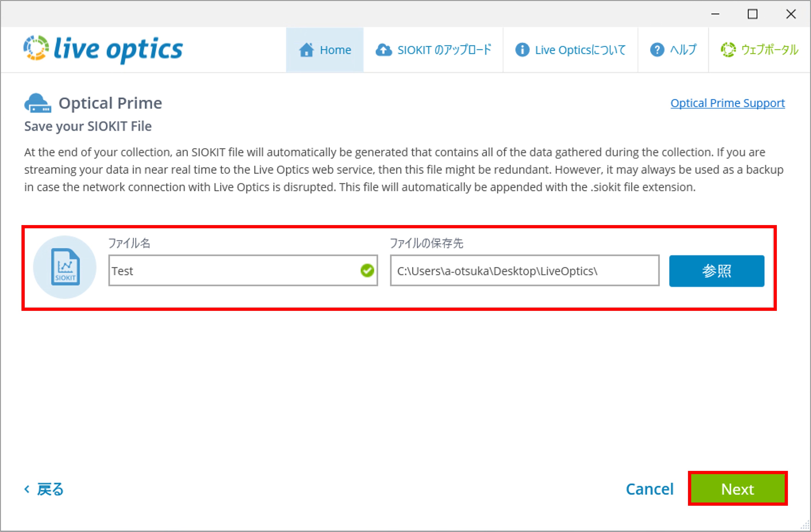
Task: Click the green checkmark in filename field
Action: point(367,270)
